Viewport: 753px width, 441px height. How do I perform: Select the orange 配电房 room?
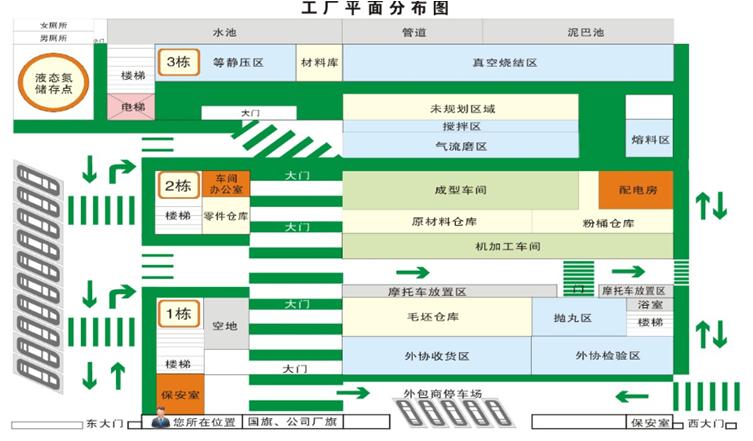(634, 189)
